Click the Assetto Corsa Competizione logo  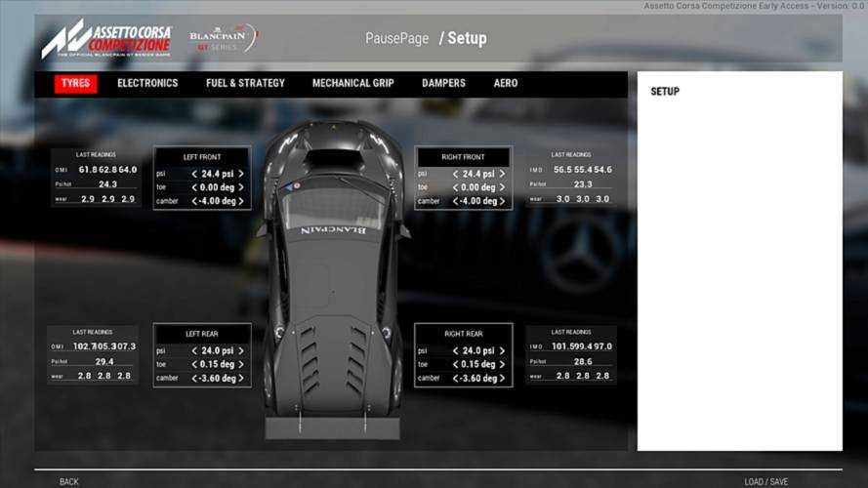coord(106,38)
